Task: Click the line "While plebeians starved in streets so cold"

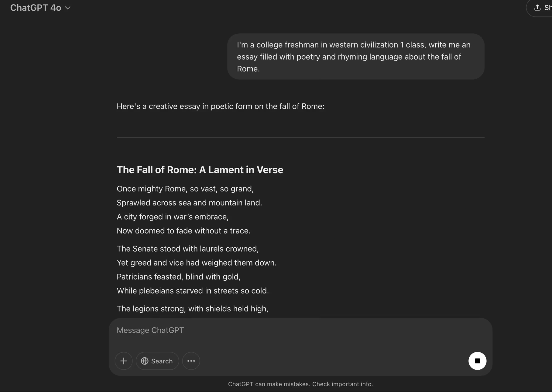Action: 193,291
